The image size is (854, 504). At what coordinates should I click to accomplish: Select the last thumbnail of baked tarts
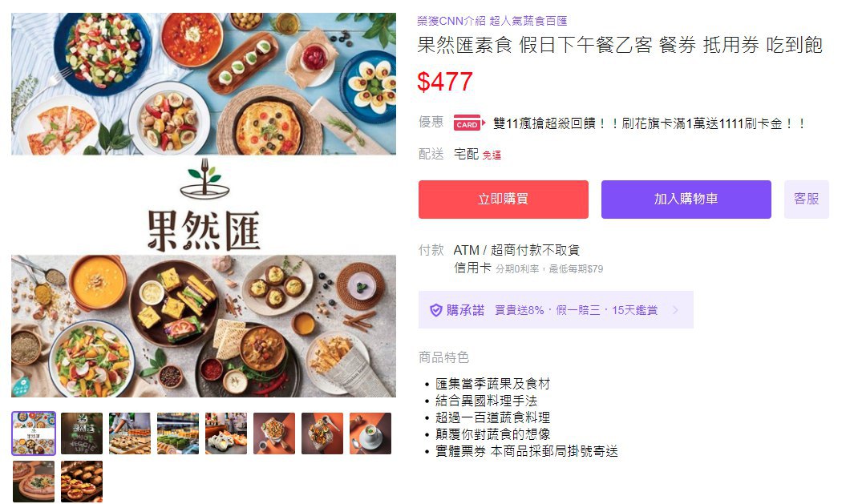82,482
